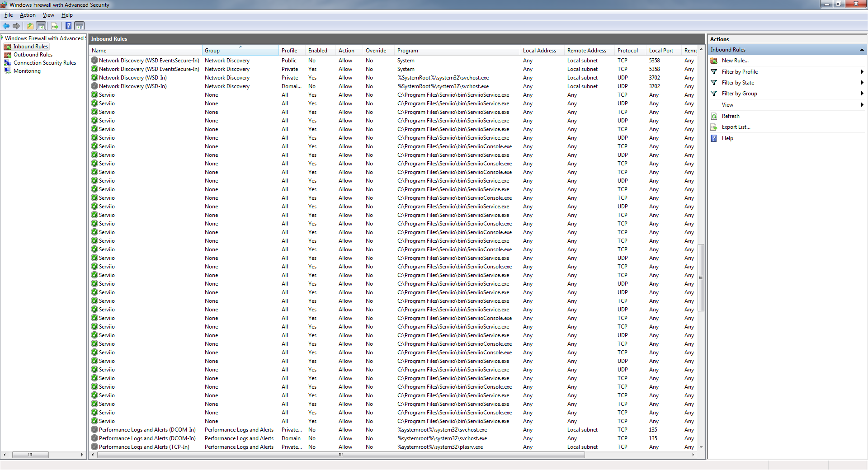
Task: Open the View menu in menu bar
Action: tap(48, 15)
